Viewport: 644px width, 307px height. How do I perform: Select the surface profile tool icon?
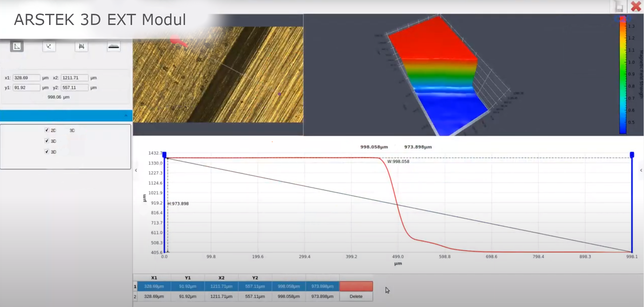click(114, 46)
